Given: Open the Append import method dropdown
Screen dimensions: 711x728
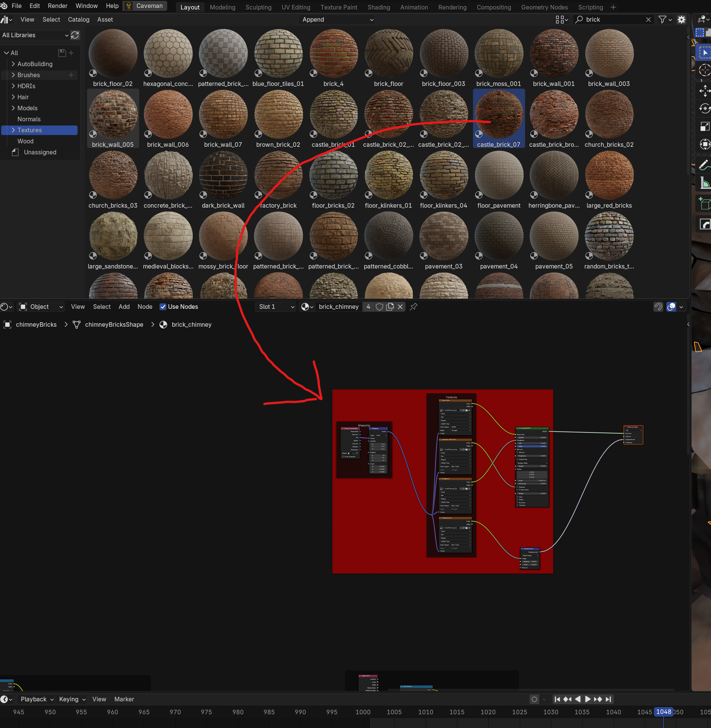Looking at the screenshot, I should [337, 19].
